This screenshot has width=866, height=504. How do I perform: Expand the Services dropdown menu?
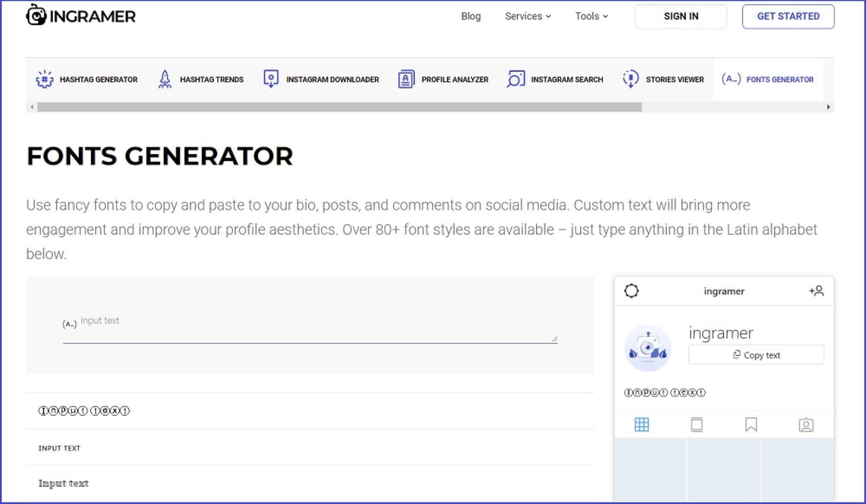[x=528, y=16]
